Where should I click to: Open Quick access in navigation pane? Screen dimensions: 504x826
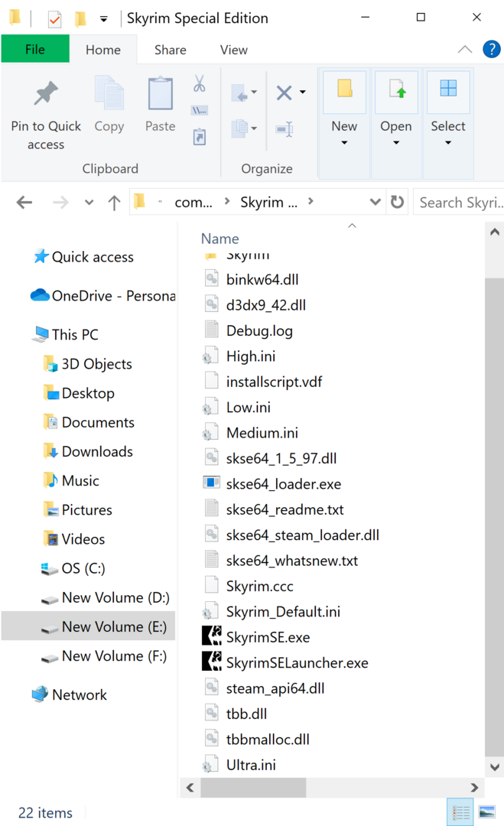pyautogui.click(x=93, y=256)
